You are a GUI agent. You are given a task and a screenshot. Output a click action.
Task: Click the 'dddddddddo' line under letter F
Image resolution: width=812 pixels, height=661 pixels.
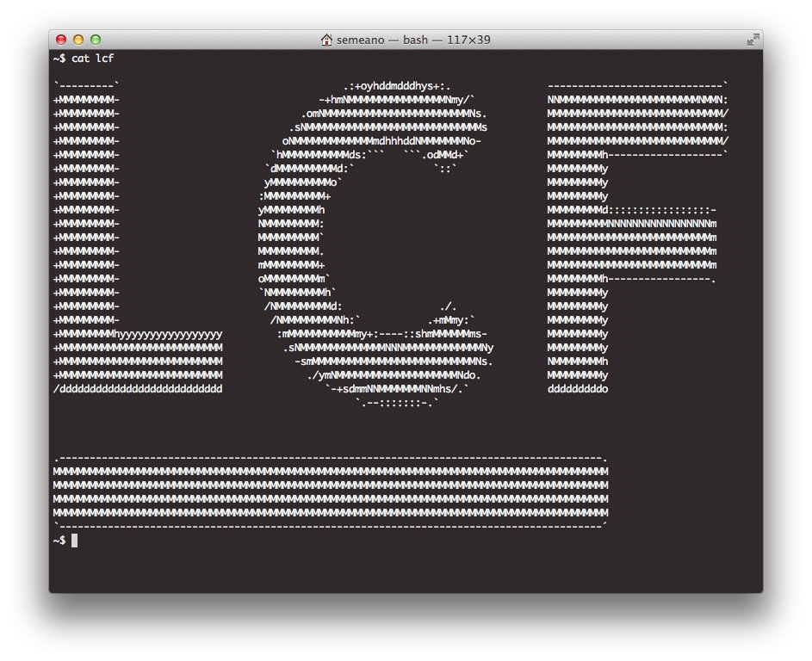[578, 389]
